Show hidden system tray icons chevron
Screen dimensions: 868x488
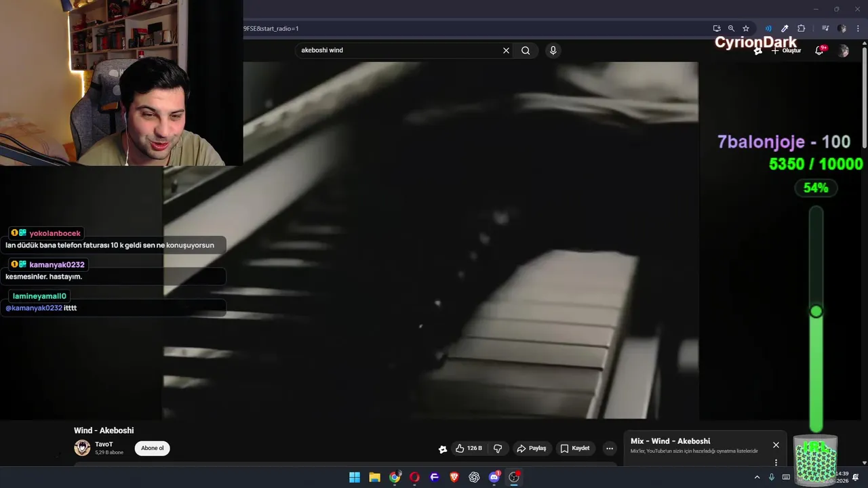757,477
